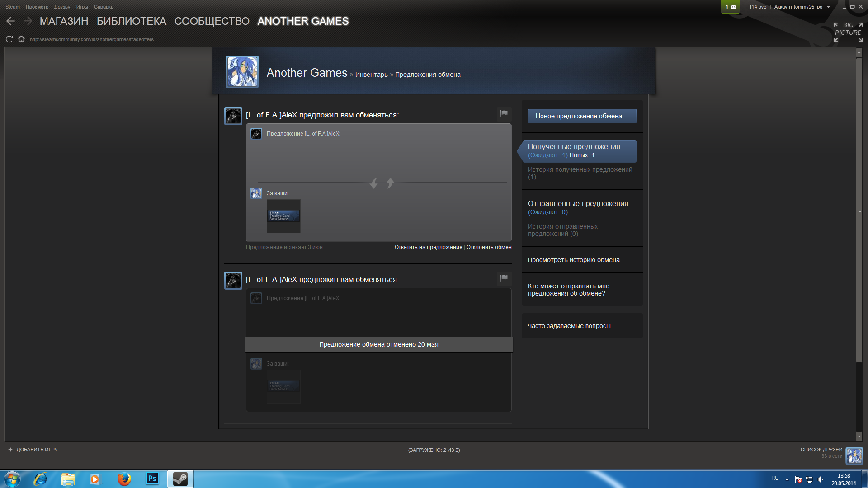The height and width of the screenshot is (488, 868).
Task: Click the add game plus icon
Action: tap(10, 450)
